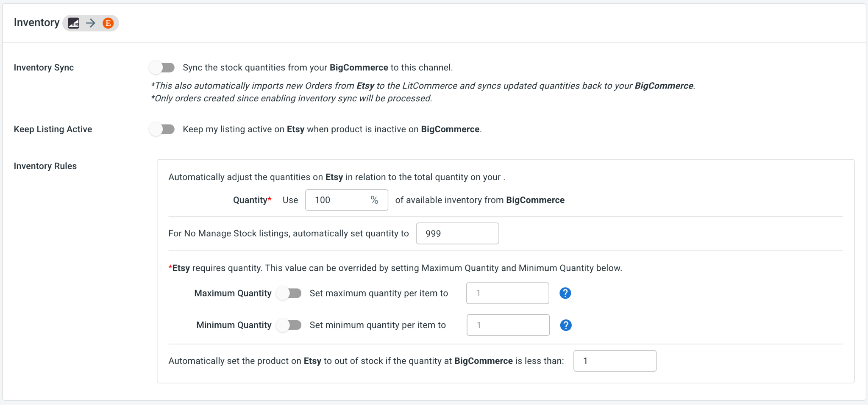Click the Inventory Rules label
Image resolution: width=868 pixels, height=405 pixels.
45,166
